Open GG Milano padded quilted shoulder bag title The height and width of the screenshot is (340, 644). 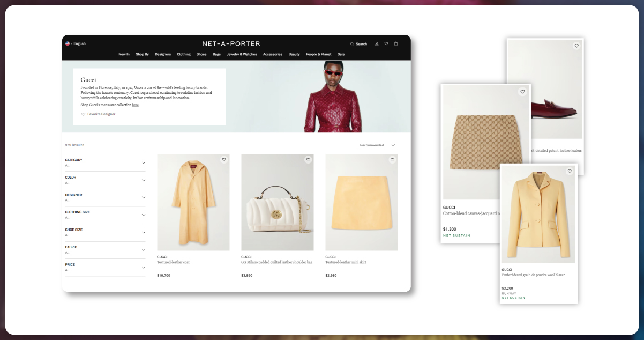click(277, 262)
